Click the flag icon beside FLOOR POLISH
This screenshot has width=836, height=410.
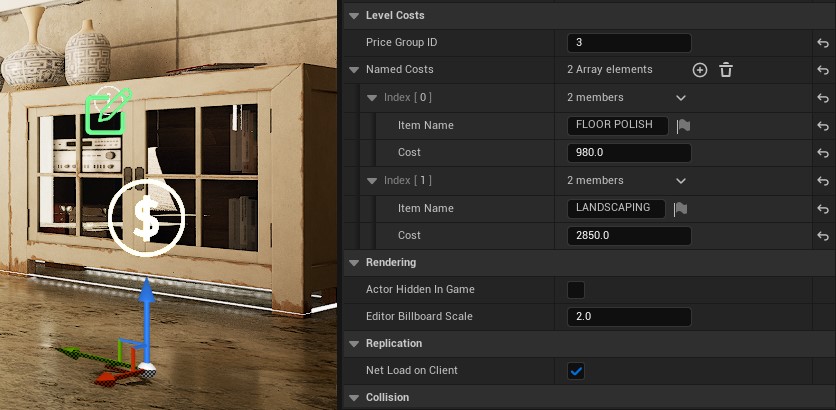click(683, 126)
